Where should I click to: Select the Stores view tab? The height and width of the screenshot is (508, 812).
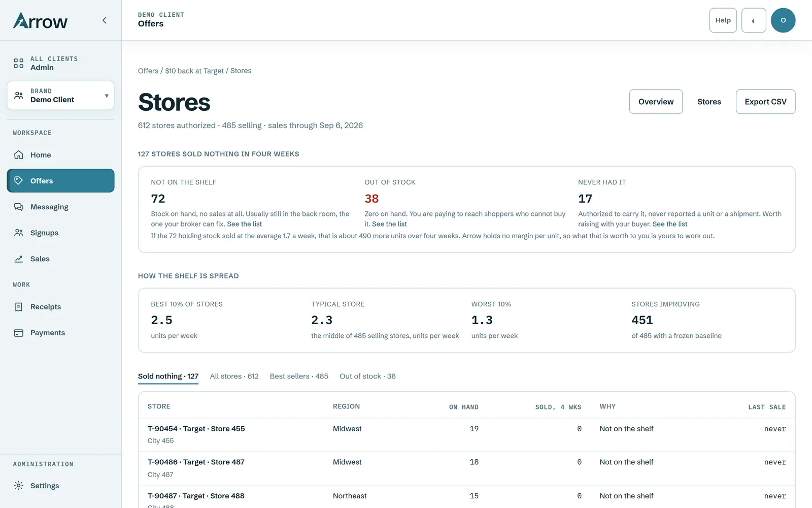pyautogui.click(x=709, y=102)
